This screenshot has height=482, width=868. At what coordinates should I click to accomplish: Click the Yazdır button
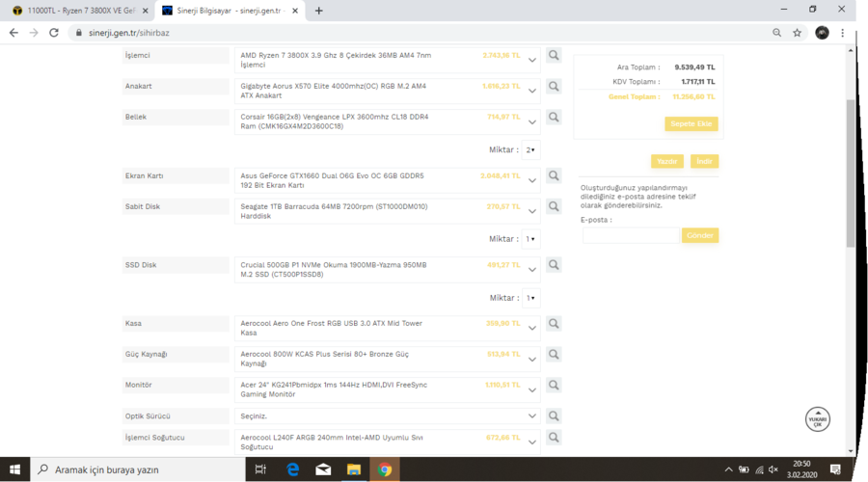click(667, 162)
